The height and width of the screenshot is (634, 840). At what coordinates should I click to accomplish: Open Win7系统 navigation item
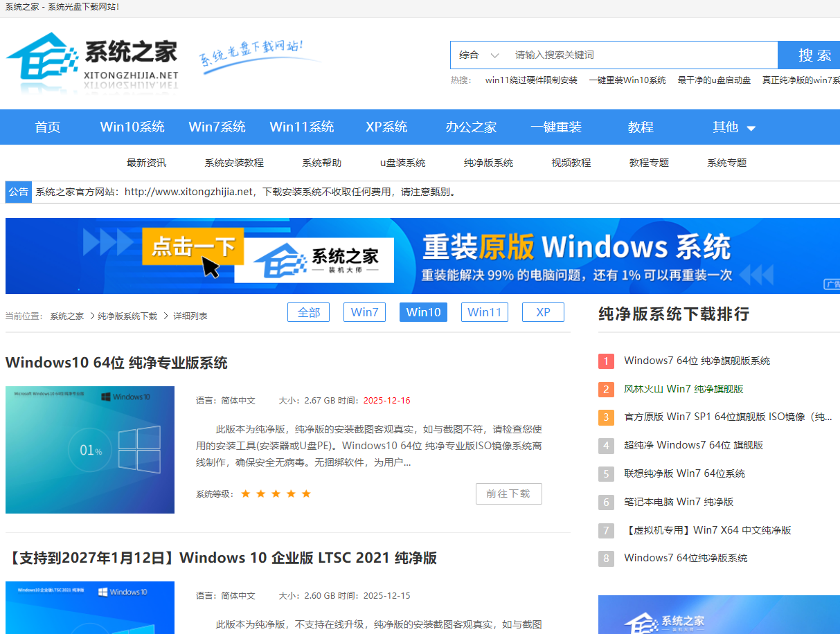click(217, 127)
